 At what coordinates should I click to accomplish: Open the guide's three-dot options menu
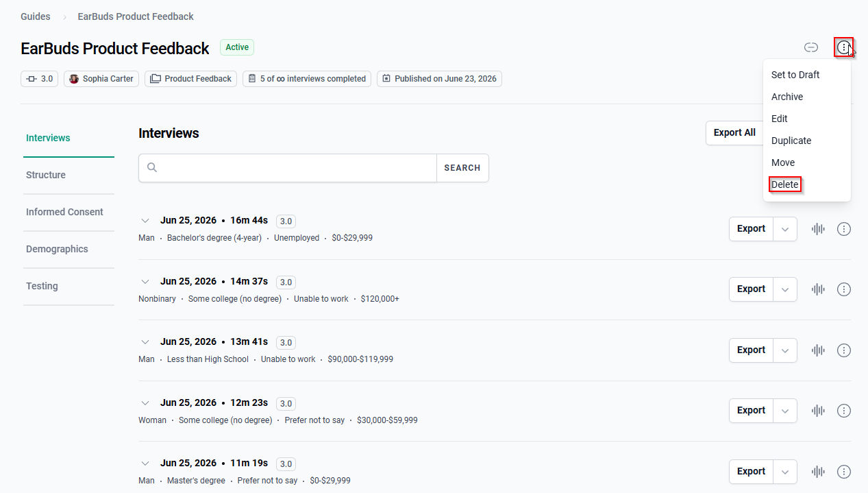844,47
